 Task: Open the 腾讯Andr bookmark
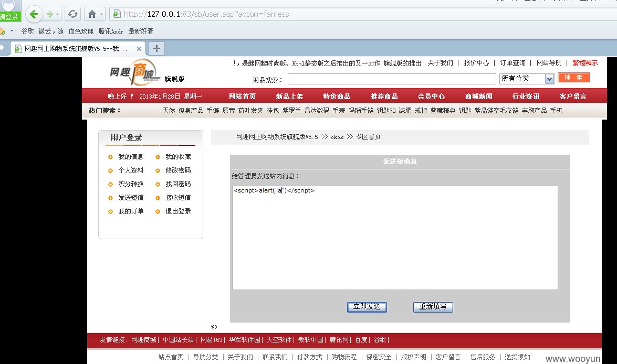pos(111,31)
